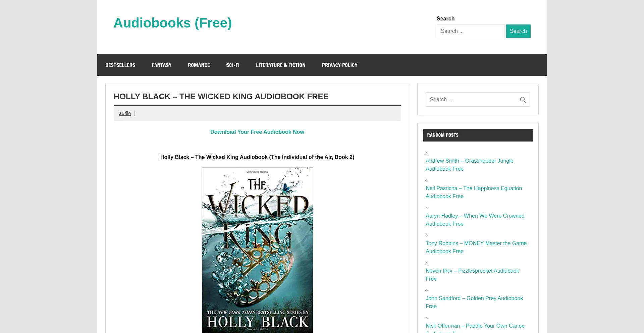Open Auryn Hadley When We Were Crowned
644x333 pixels.
click(x=475, y=220)
